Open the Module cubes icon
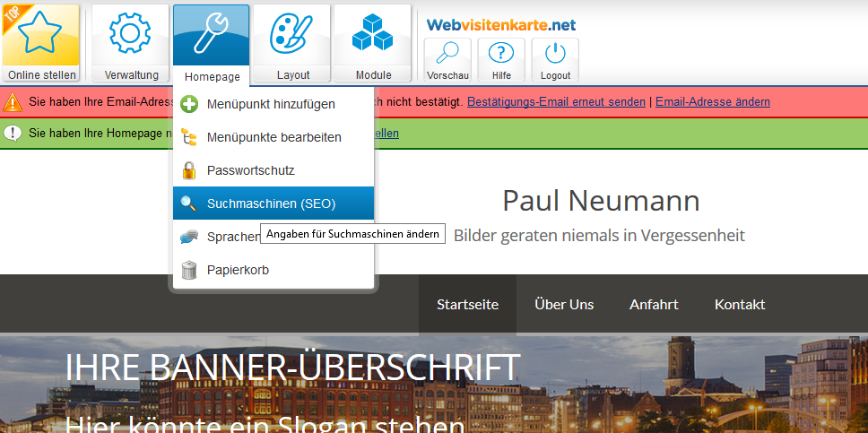Image resolution: width=868 pixels, height=433 pixels. [x=372, y=32]
